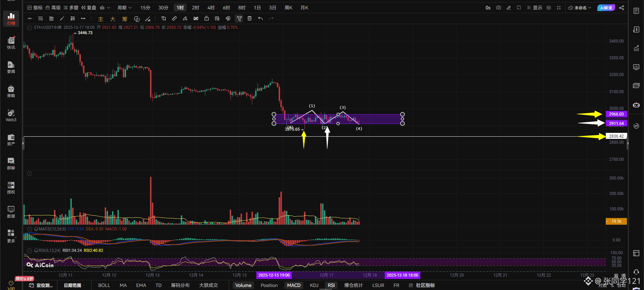Switch to the 1日 timeframe
Viewport: 644px width, 290px height.
257,7
